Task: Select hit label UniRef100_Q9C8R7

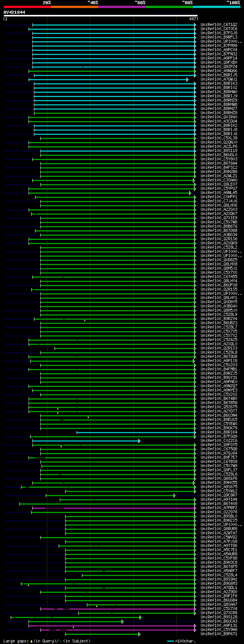Action: (219, 495)
